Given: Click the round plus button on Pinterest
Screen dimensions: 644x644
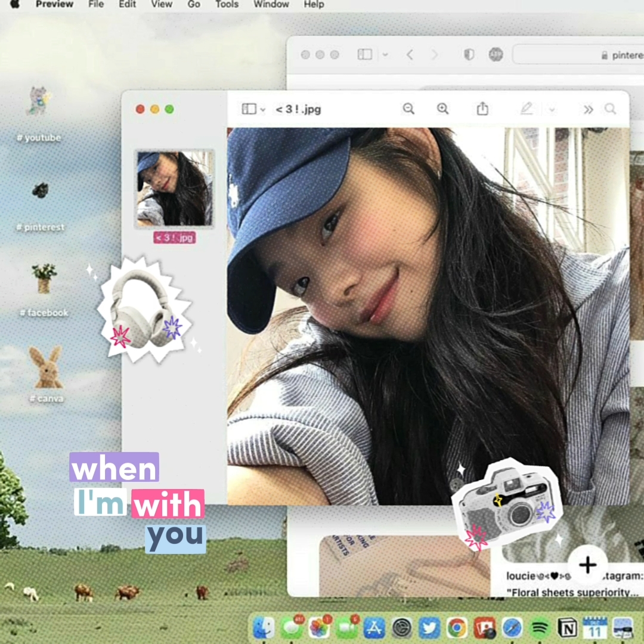Looking at the screenshot, I should [x=587, y=565].
